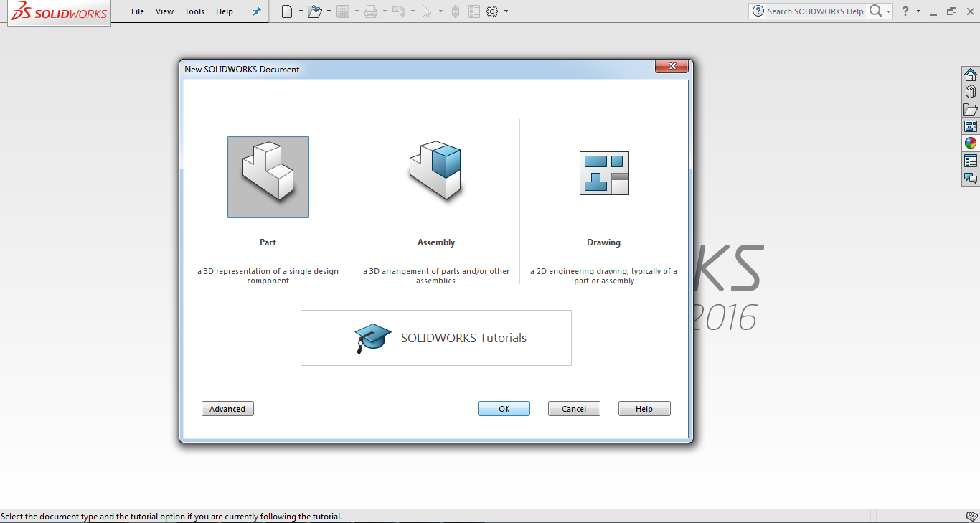Click the File Properties list icon
This screenshot has height=523, width=980.
coord(473,11)
